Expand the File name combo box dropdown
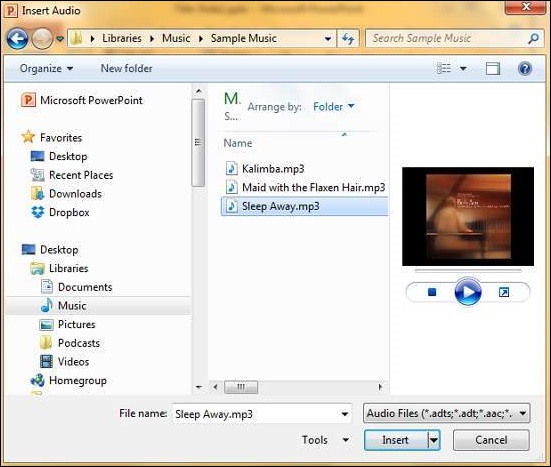 coord(345,414)
